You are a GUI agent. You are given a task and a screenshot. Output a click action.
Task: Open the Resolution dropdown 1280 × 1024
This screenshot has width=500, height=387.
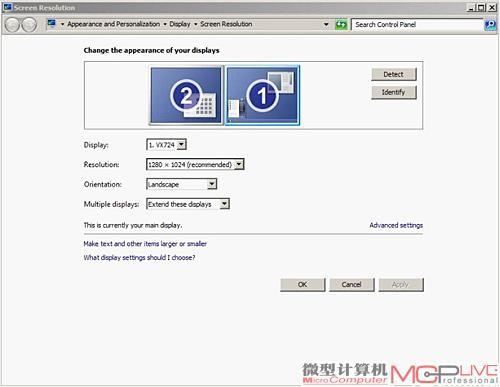[195, 164]
